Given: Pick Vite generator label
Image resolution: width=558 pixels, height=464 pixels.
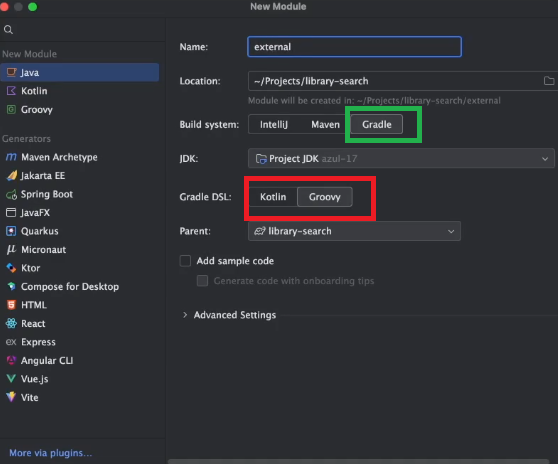Looking at the screenshot, I should (x=30, y=397).
